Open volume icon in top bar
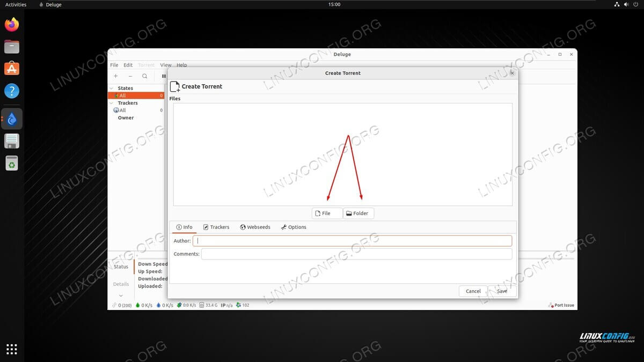The height and width of the screenshot is (362, 644). click(x=626, y=4)
